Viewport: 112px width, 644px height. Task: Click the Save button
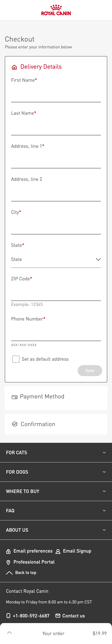pos(90,370)
